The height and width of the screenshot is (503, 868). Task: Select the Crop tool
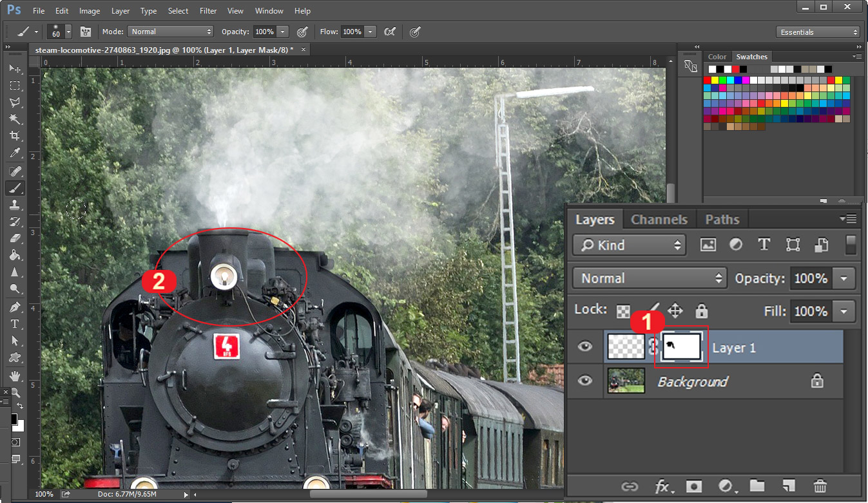pyautogui.click(x=15, y=136)
